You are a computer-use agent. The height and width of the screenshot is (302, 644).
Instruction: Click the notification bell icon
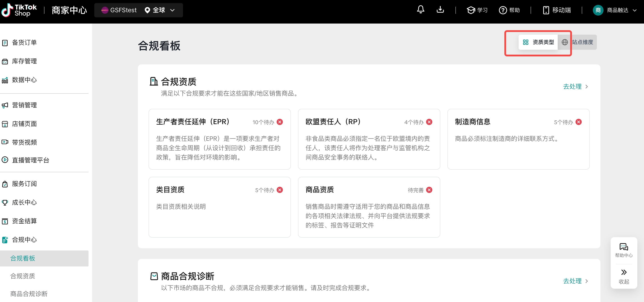(x=421, y=10)
